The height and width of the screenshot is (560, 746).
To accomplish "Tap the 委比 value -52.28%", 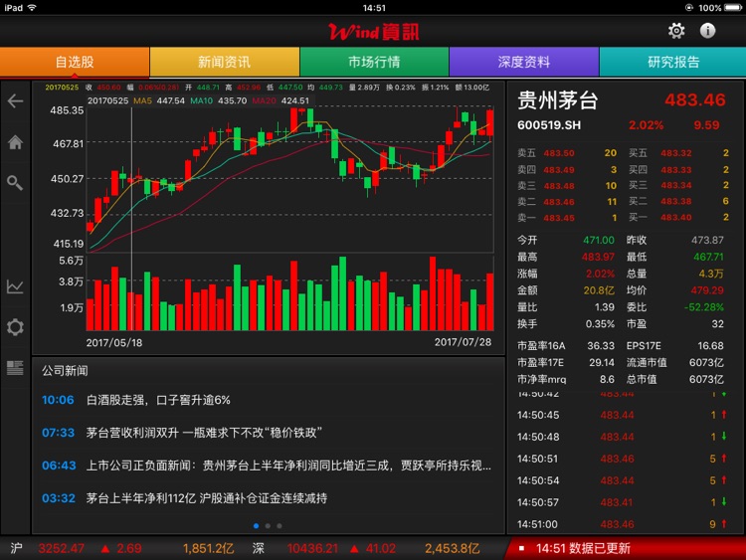I will (x=703, y=307).
